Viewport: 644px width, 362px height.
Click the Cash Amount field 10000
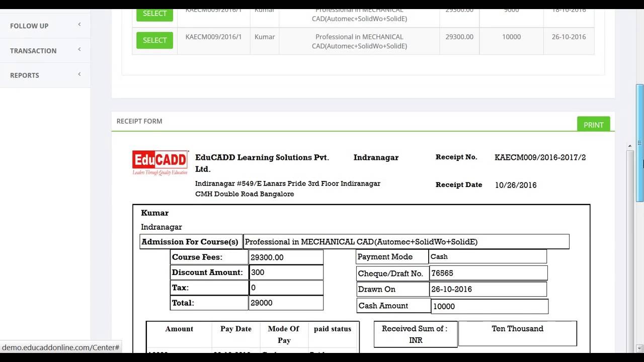coord(490,306)
